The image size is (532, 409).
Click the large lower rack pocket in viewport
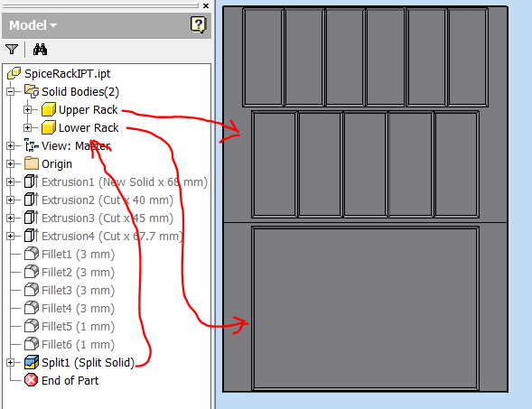pyautogui.click(x=365, y=308)
